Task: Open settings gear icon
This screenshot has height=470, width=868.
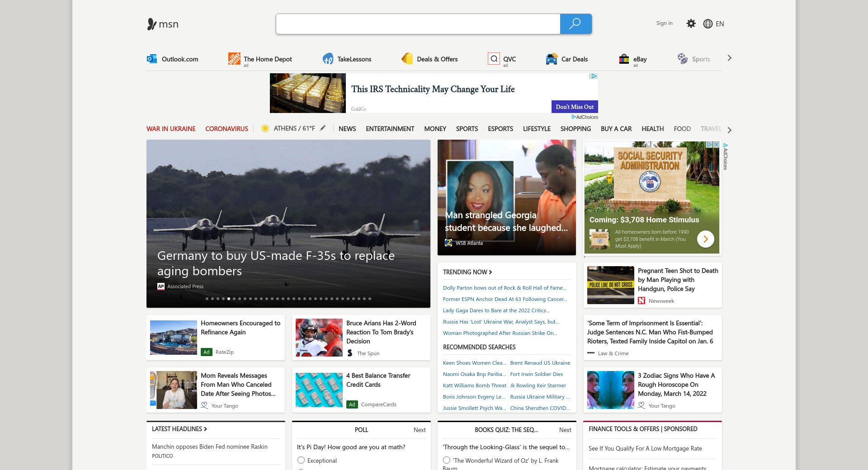Action: point(691,23)
